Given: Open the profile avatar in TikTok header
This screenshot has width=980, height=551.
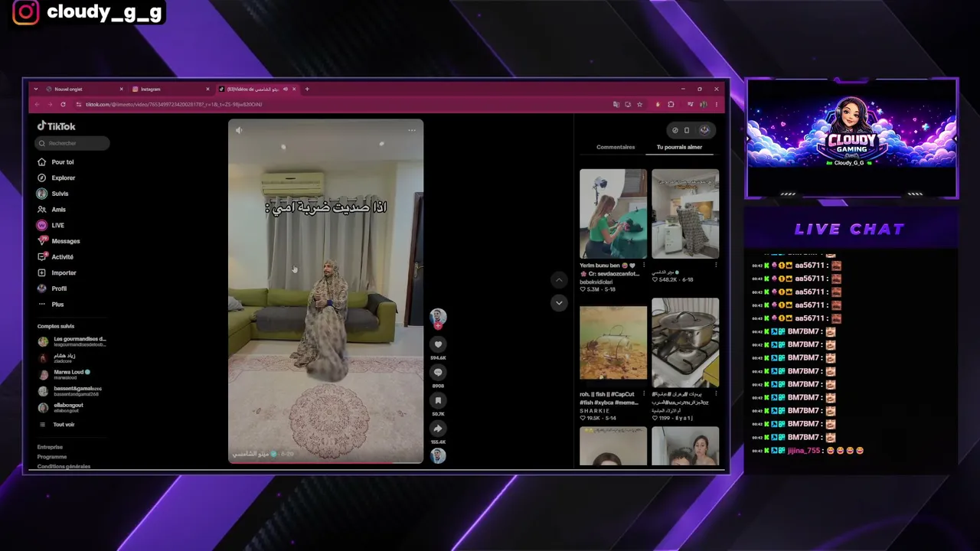Looking at the screenshot, I should point(704,130).
